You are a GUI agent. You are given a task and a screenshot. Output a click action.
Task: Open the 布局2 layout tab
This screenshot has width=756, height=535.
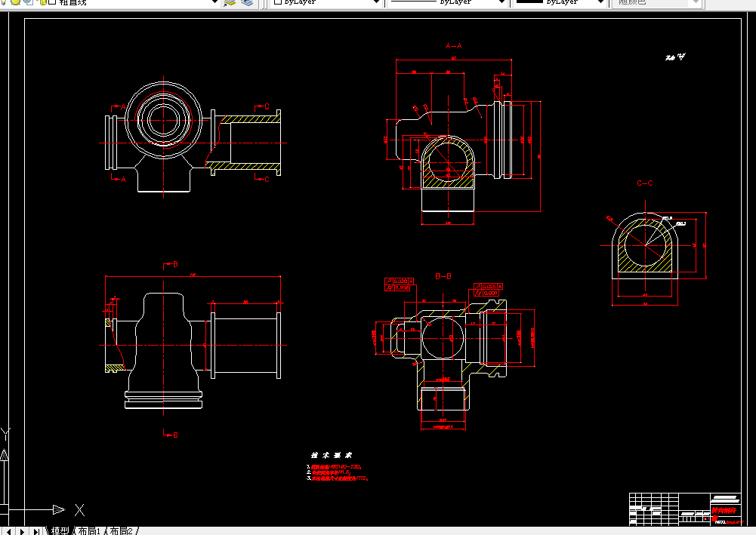pos(121,530)
